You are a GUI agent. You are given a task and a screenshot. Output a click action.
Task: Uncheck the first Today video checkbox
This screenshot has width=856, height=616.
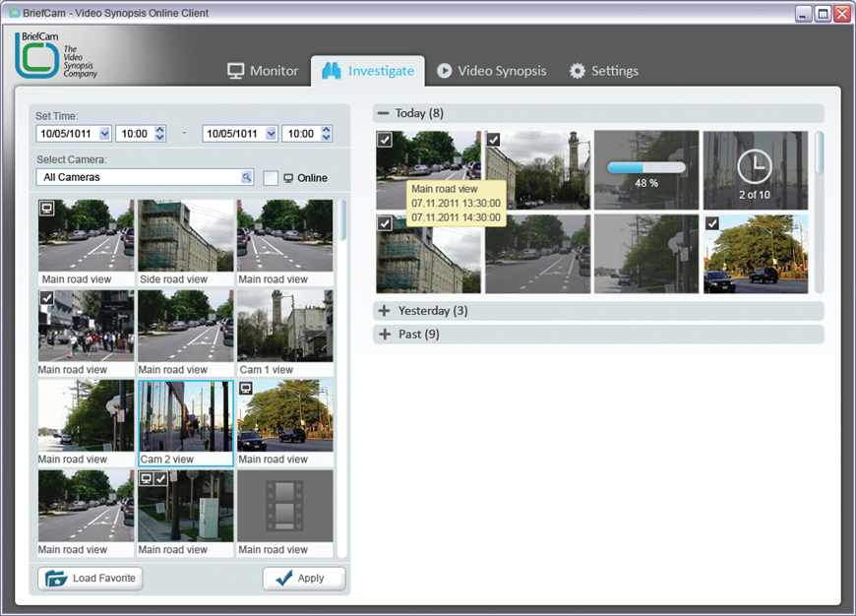[x=385, y=140]
